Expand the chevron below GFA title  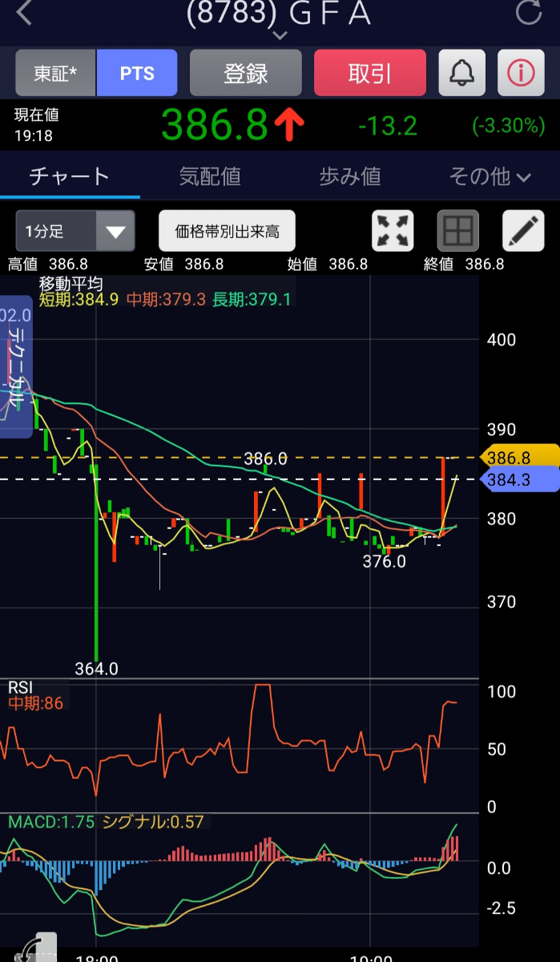point(280,35)
